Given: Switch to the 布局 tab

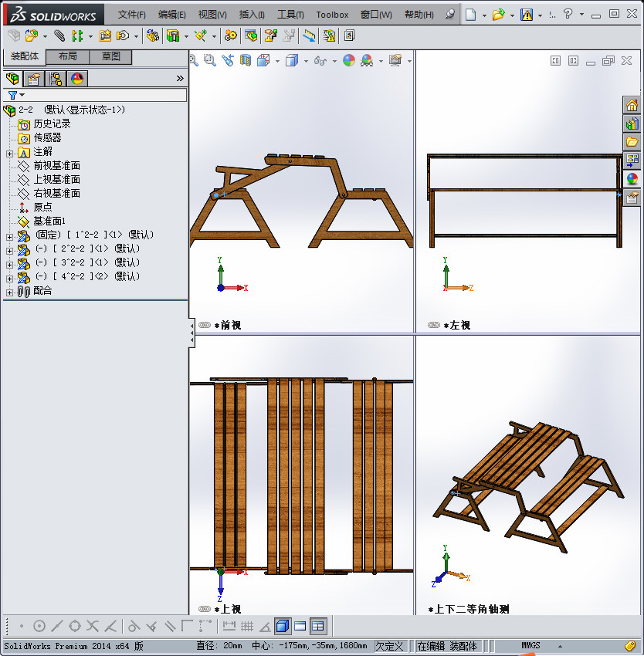Looking at the screenshot, I should (x=67, y=56).
